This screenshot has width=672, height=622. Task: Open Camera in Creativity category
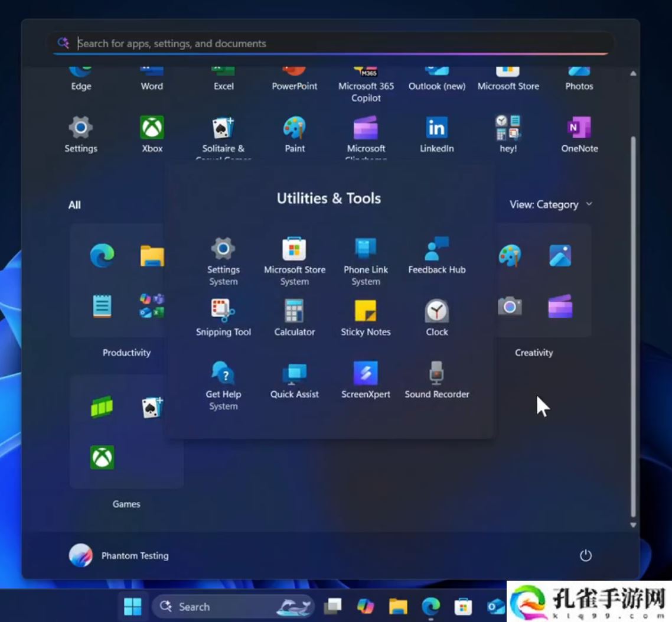tap(510, 306)
